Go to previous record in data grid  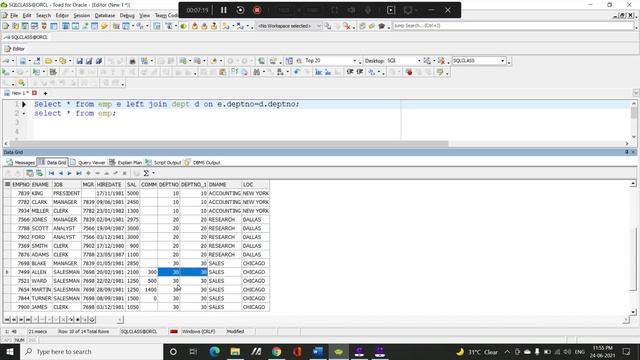[x=61, y=173]
